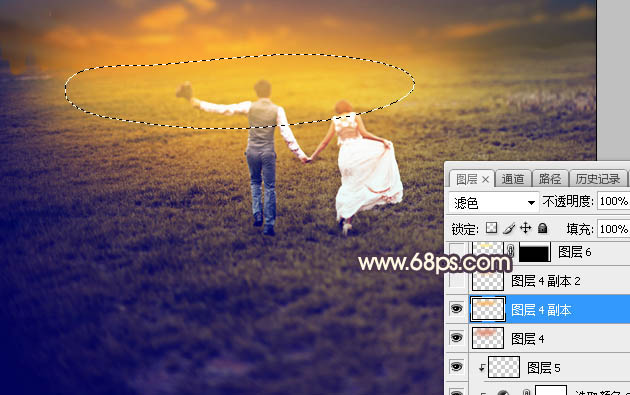
Task: Show the hidden 图层 4 副本 2 layer
Action: (x=456, y=280)
